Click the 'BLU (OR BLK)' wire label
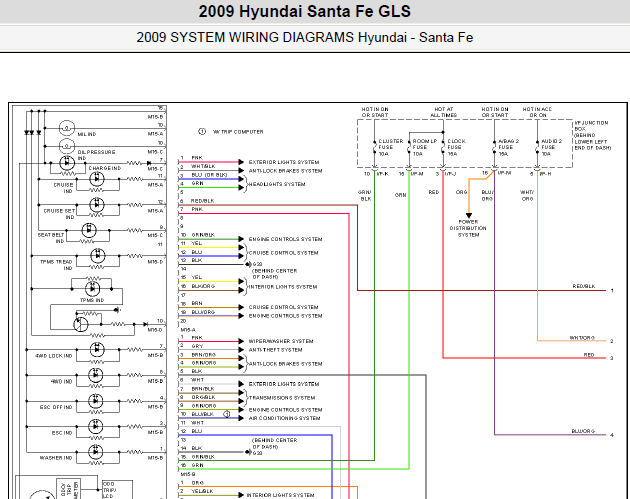The width and height of the screenshot is (630, 499). click(209, 175)
